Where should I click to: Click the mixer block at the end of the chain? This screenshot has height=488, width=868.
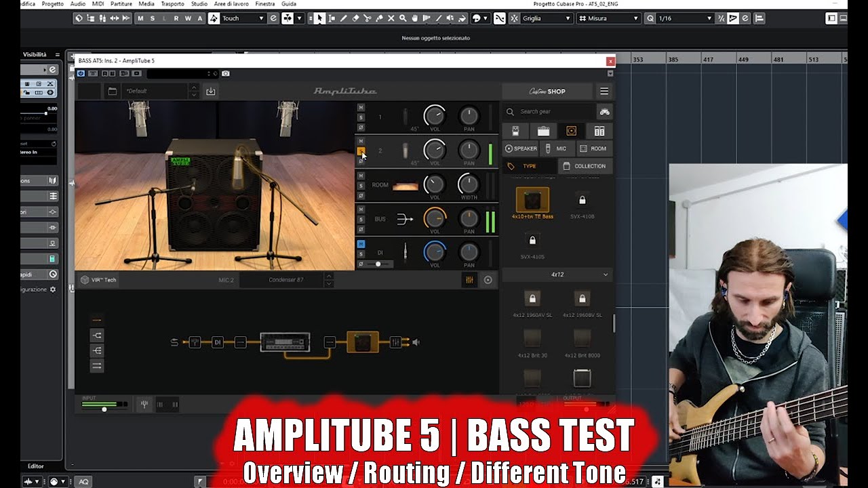coord(395,342)
